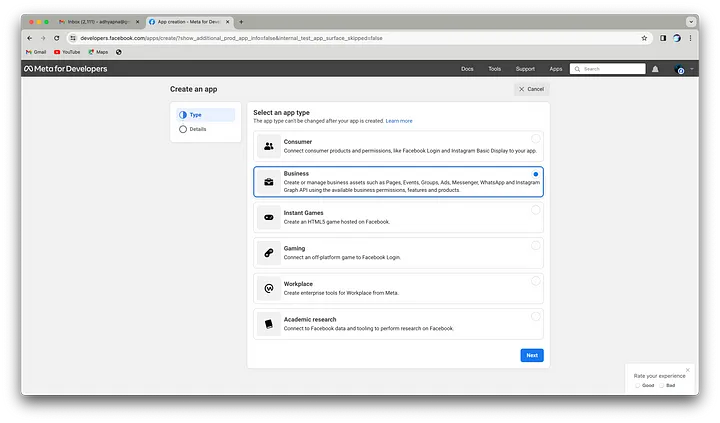Open the tab search dropdown
Image resolution: width=720 pixels, height=423 pixels.
click(691, 22)
